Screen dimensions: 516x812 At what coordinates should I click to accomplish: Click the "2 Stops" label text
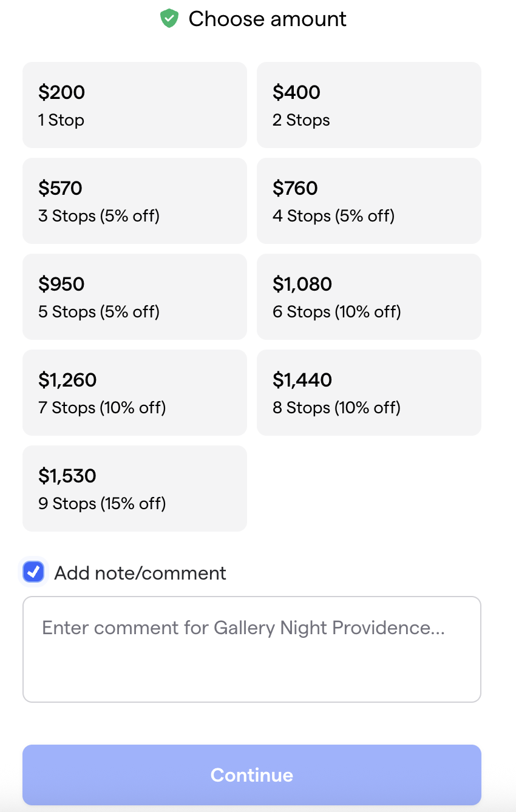pyautogui.click(x=301, y=120)
